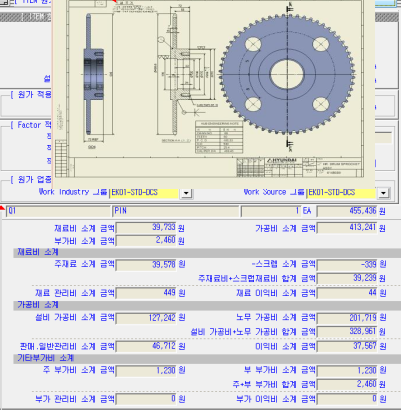Screen dimensions: 401x410
Task: Click the 기타부가비 소계 section header
Action: pos(207,358)
